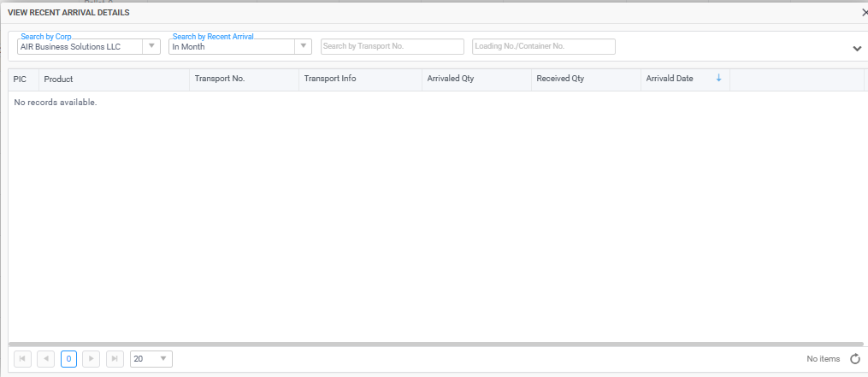The image size is (868, 377).
Task: Click the refresh icon beside No items
Action: [854, 359]
